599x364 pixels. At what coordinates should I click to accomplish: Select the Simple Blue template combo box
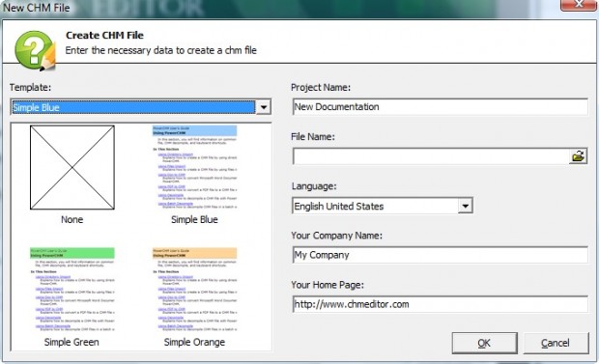tap(141, 107)
